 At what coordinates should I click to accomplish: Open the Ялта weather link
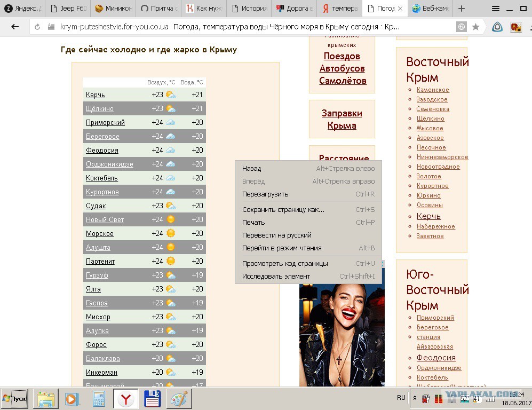[93, 289]
